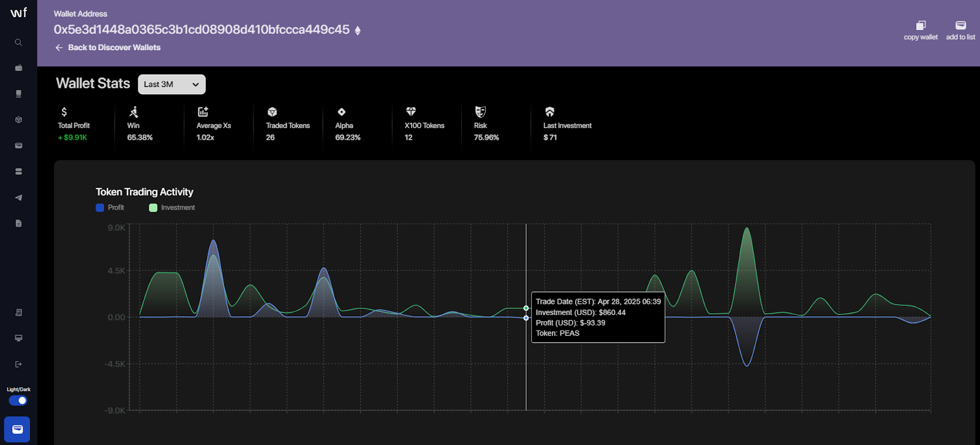Click the wf logo in the top-left corner

[x=18, y=12]
